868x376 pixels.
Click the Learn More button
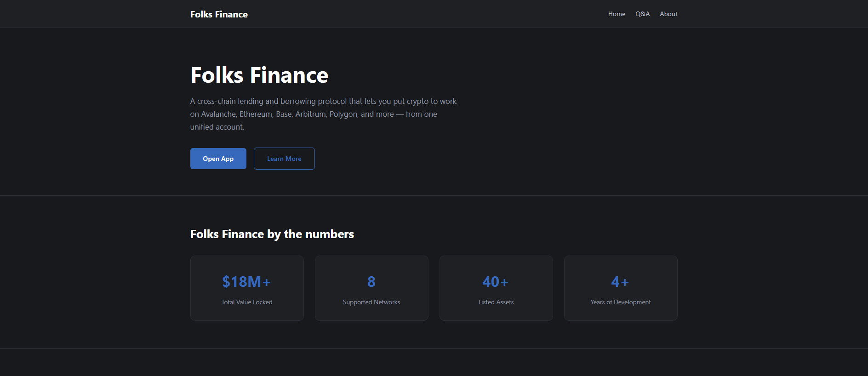point(284,159)
